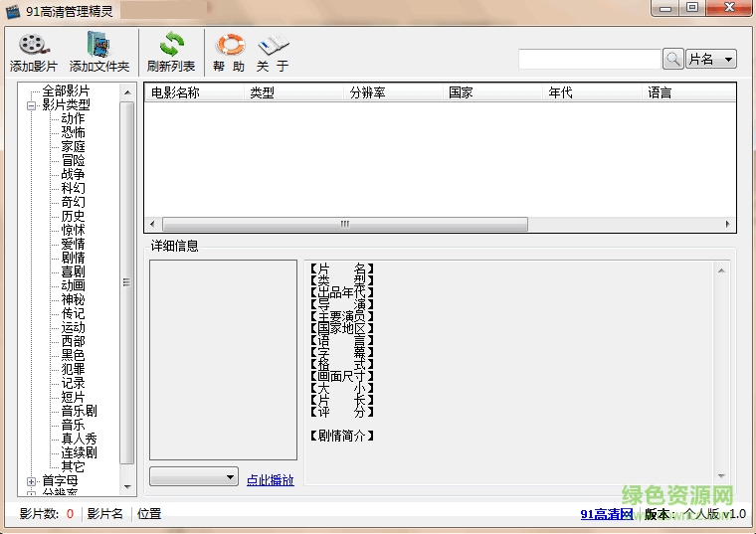
Task: Select the 音乐剧 category
Action: coord(79,412)
